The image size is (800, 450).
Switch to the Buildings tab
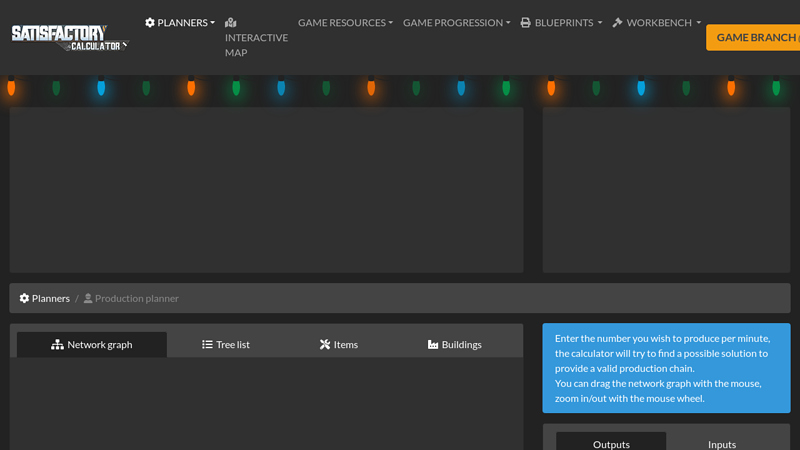tap(455, 344)
